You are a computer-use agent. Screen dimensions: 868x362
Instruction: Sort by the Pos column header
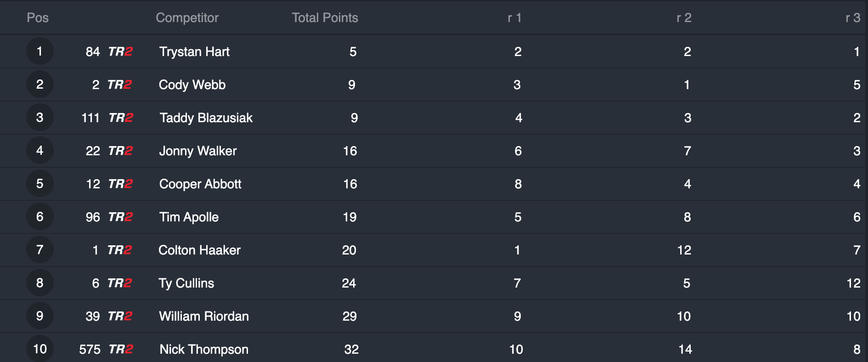click(x=38, y=17)
